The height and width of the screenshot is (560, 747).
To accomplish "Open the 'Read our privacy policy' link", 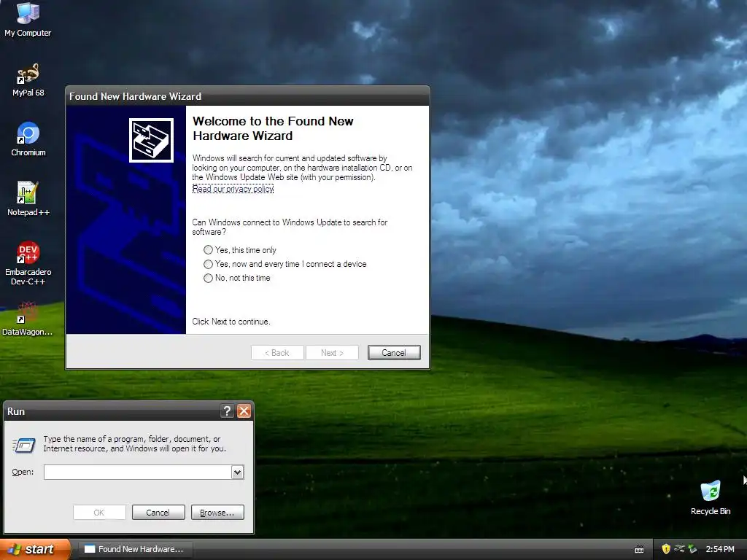I will 233,189.
